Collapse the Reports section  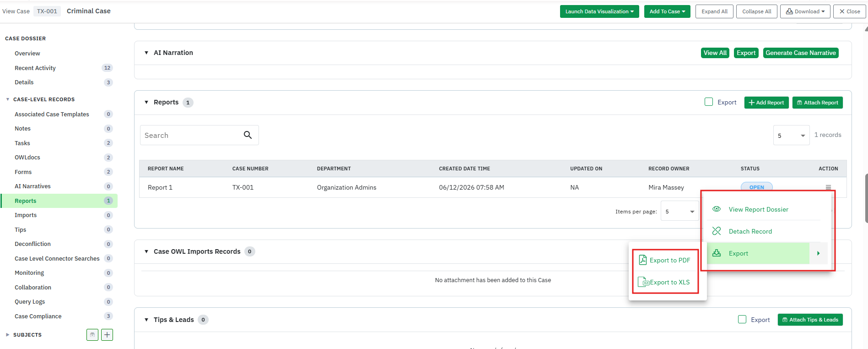coord(146,102)
